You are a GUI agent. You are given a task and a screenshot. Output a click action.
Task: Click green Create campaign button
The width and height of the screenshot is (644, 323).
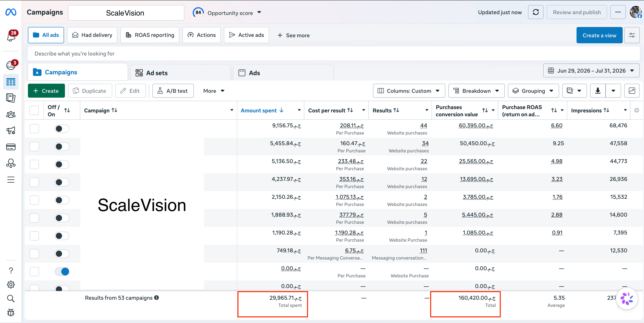click(x=46, y=91)
